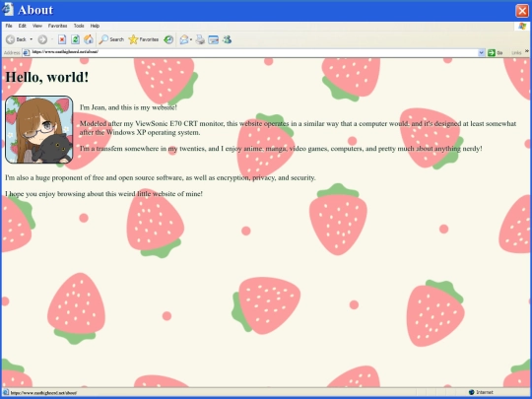Click the Internet Explorer icon in the title bar

(8, 10)
